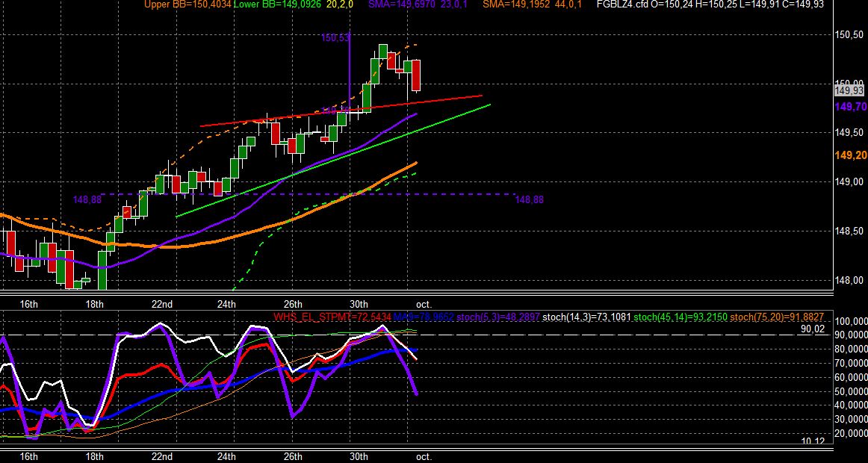Click the purple 149,70 axis value
The image size is (868, 463).
851,106
